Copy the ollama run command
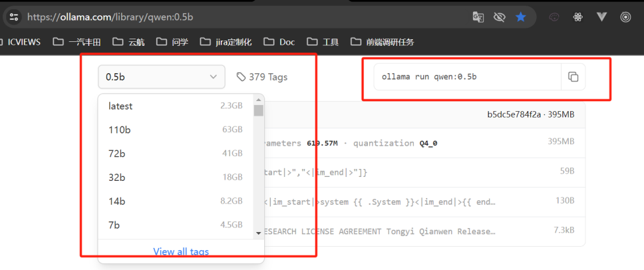Viewport: 644px width, 270px height. coord(573,76)
